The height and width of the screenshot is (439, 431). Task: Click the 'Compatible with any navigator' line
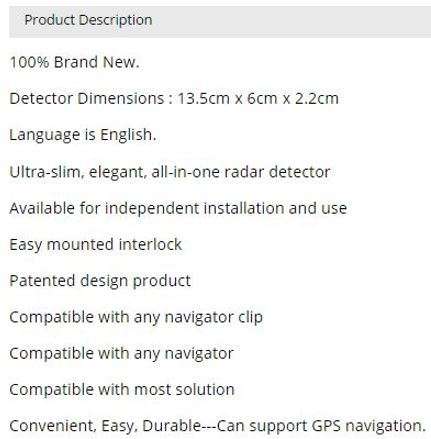[121, 354]
